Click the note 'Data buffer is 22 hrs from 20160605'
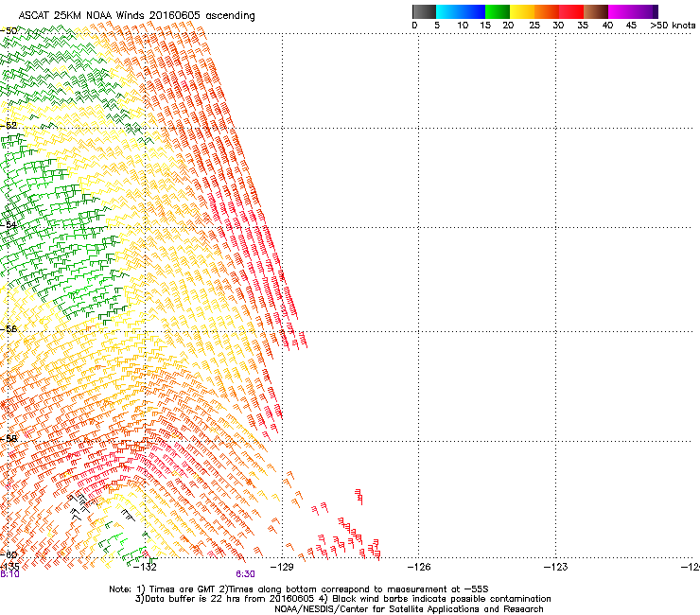Screen dimensions: 700x615 pyautogui.click(x=224, y=599)
